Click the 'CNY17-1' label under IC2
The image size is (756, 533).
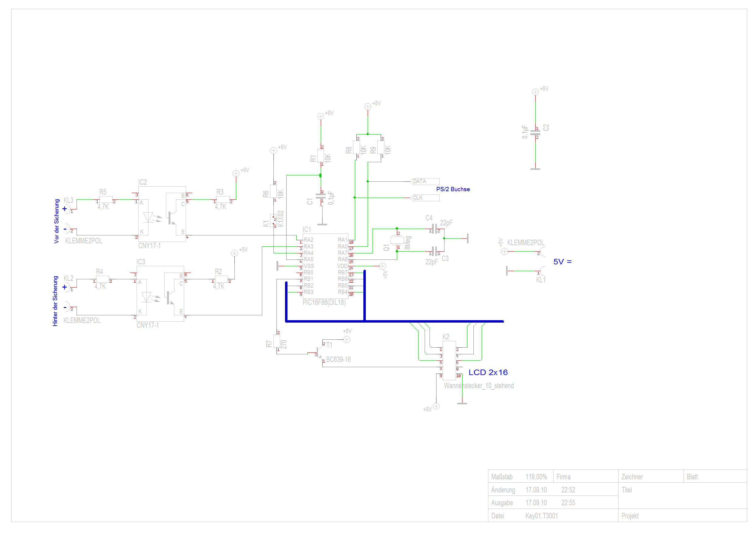[x=149, y=246]
